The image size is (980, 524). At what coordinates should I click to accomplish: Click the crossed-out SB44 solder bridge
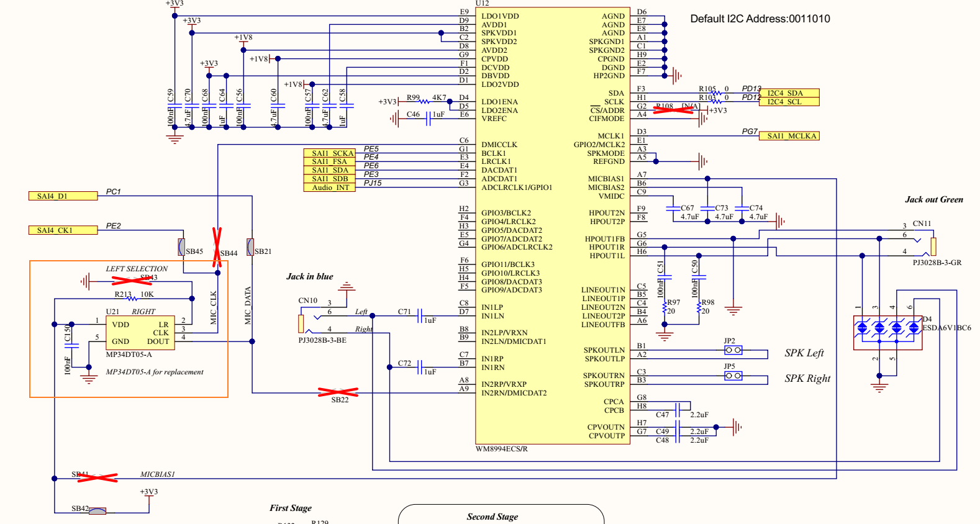[217, 247]
